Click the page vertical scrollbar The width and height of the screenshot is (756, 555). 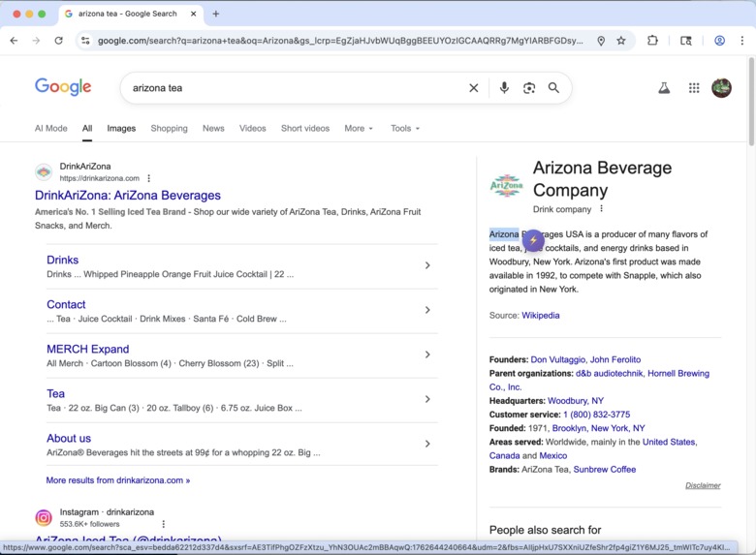pyautogui.click(x=751, y=101)
